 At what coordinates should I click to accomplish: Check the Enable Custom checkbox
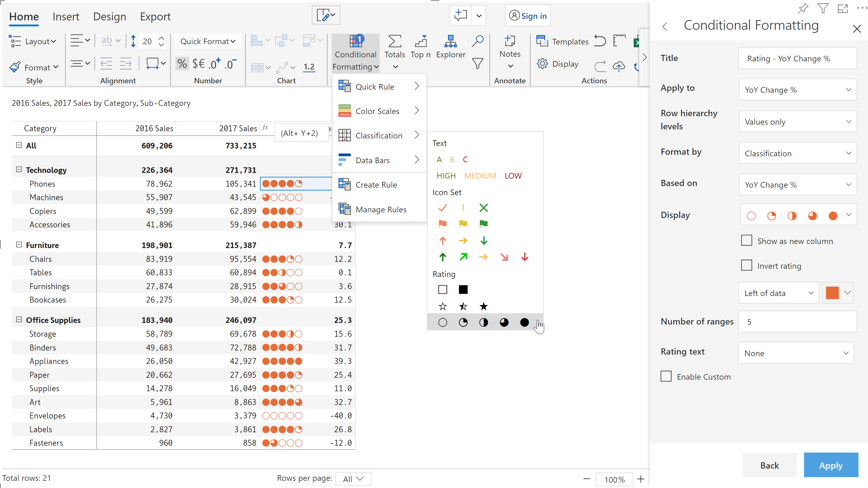click(666, 376)
